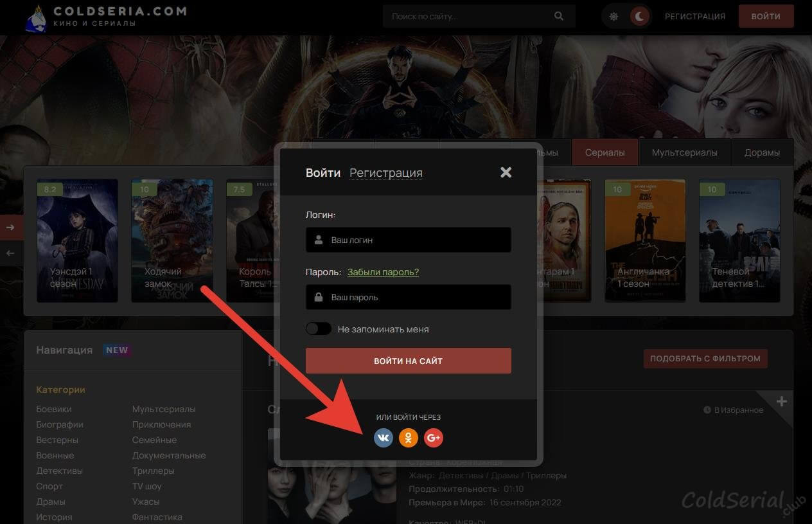Click the 'ВОЙТИ' button in header

pyautogui.click(x=766, y=17)
